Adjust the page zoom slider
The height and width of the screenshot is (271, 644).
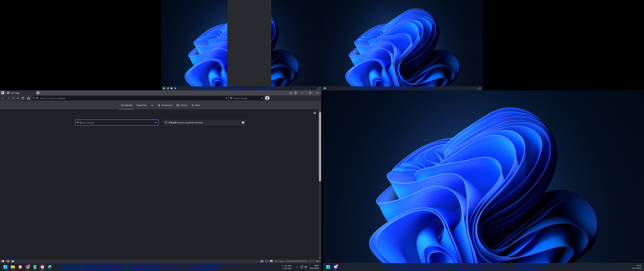[x=296, y=261]
